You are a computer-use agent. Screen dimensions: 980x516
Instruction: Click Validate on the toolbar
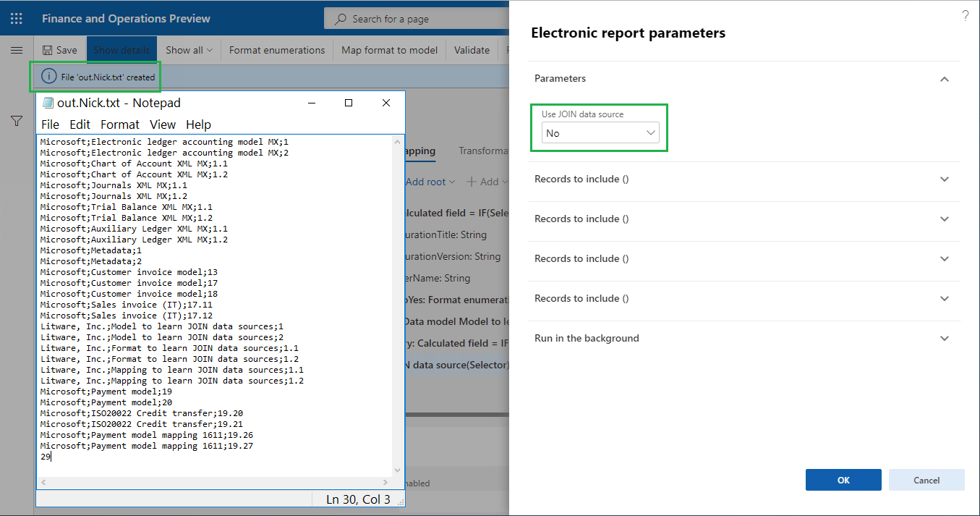pos(471,49)
